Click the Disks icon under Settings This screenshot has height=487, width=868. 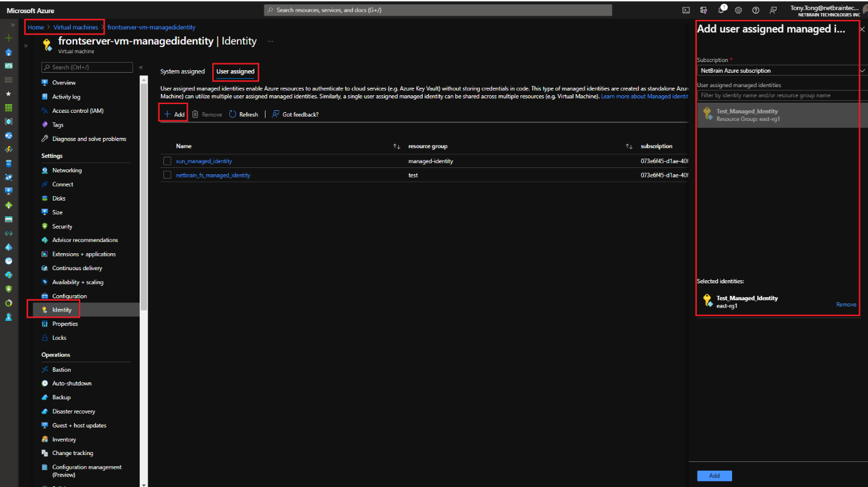coord(44,198)
